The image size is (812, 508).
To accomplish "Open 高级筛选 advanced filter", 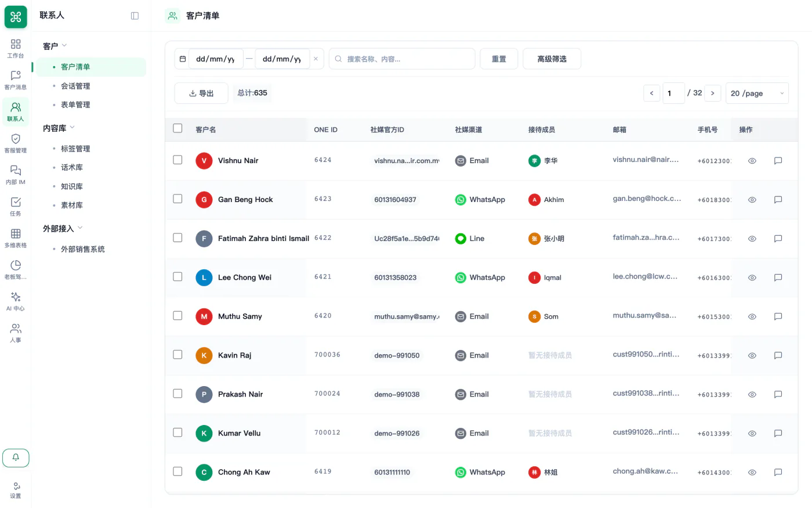I will 552,59.
